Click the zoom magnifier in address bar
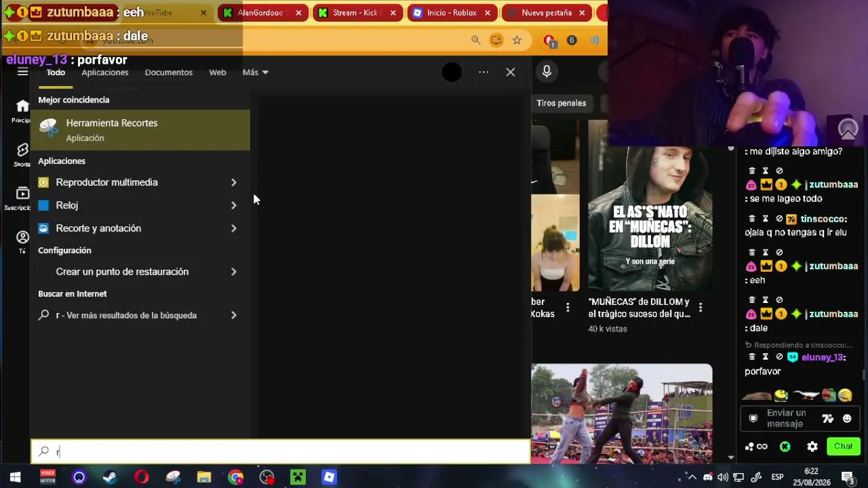Viewport: 868px width, 488px height. [476, 41]
